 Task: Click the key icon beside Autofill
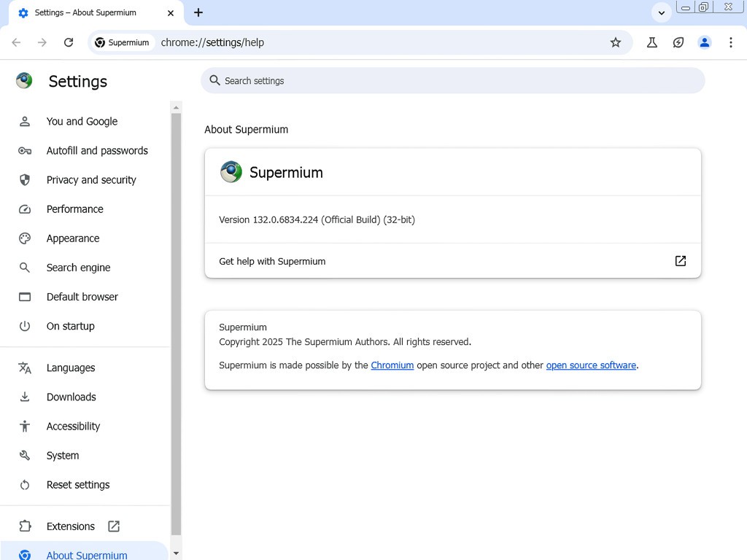tap(25, 151)
